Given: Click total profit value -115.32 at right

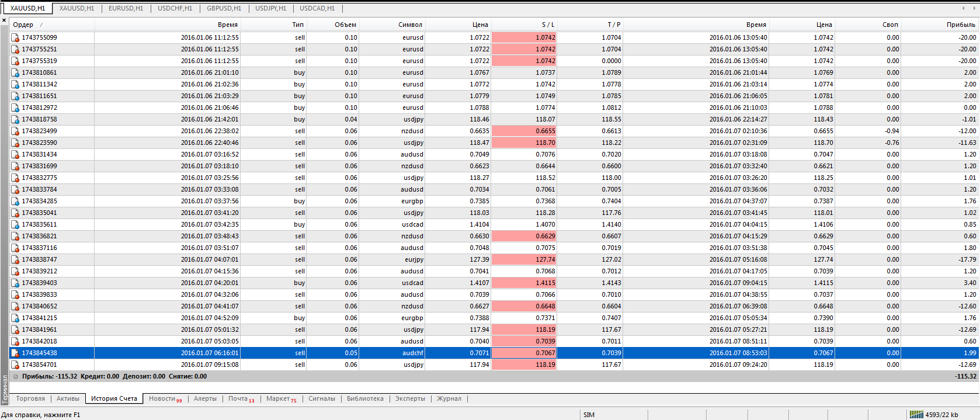Looking at the screenshot, I should coord(966,377).
